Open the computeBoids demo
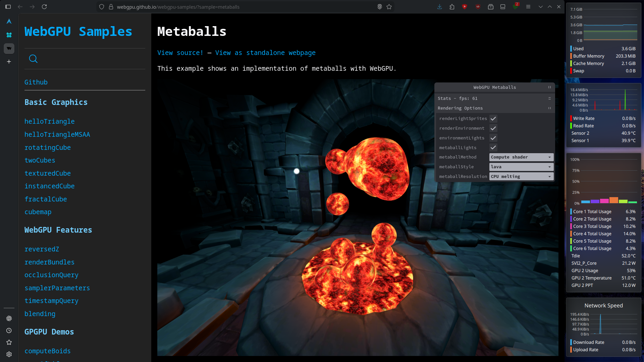The width and height of the screenshot is (644, 362). click(47, 351)
